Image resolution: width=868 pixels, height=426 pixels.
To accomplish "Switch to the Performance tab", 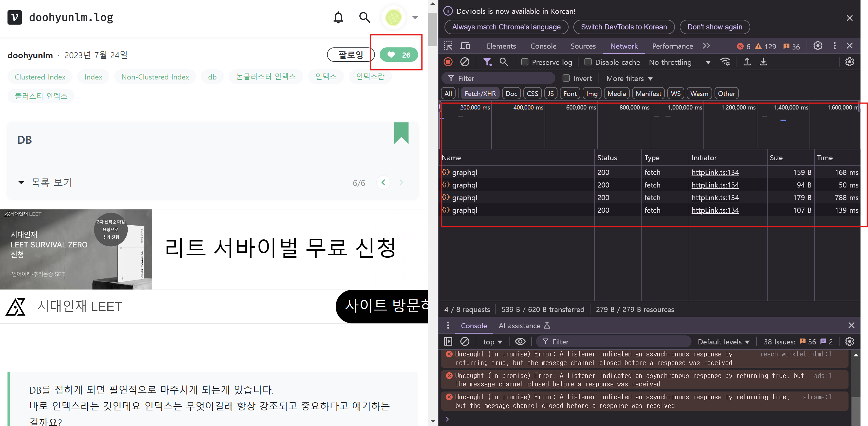I will tap(672, 46).
